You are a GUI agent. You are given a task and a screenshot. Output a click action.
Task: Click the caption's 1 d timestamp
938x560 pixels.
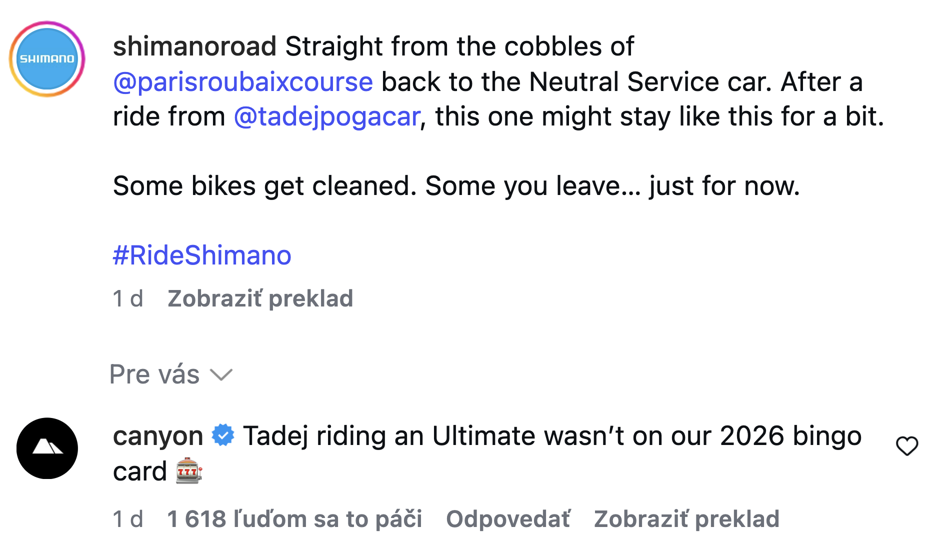[x=128, y=298]
